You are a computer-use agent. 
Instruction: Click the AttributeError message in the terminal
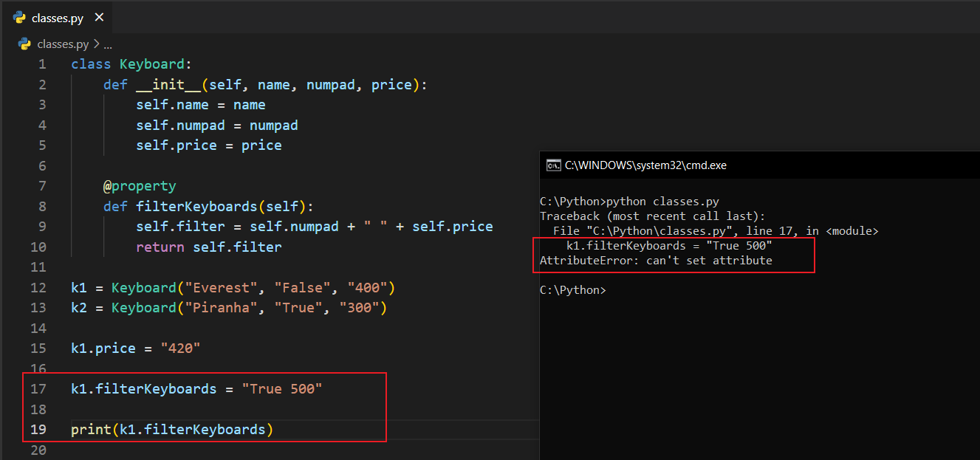(x=656, y=261)
